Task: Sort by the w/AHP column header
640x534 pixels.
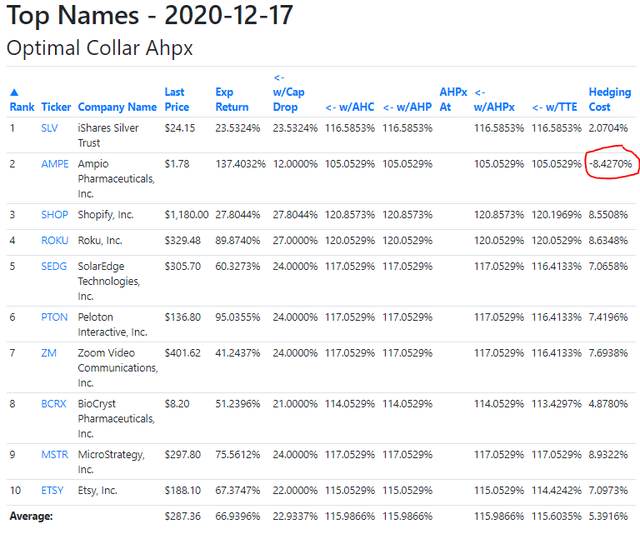Action: (x=407, y=107)
